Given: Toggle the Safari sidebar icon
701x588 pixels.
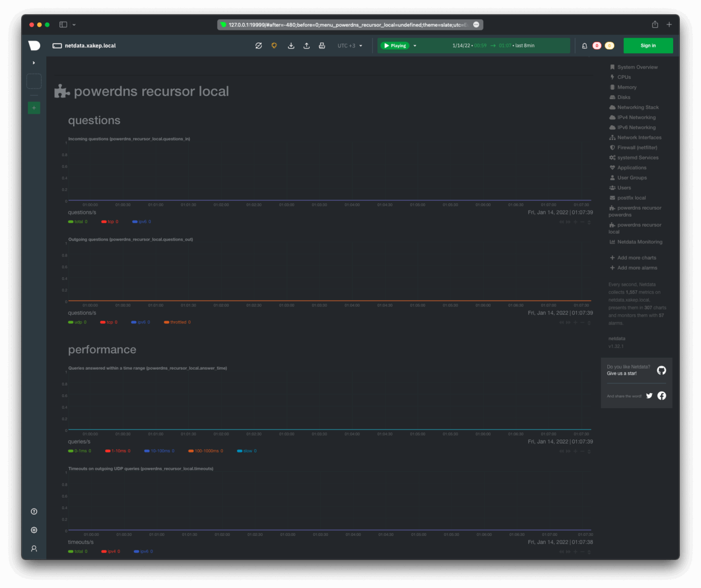Looking at the screenshot, I should click(x=63, y=24).
